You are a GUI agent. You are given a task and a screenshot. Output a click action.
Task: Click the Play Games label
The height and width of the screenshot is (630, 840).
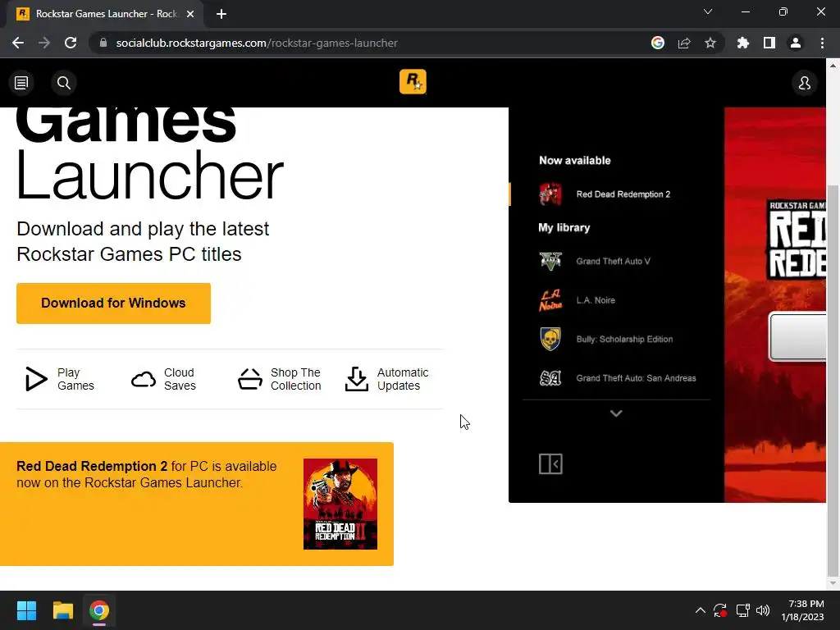point(75,379)
